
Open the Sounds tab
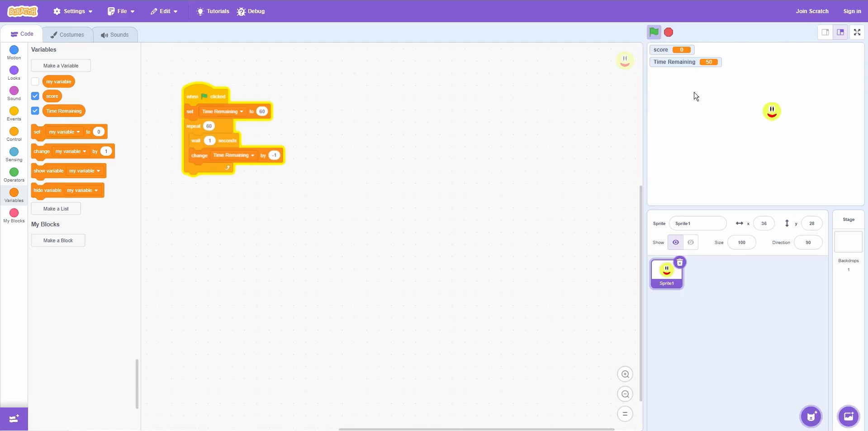(115, 35)
